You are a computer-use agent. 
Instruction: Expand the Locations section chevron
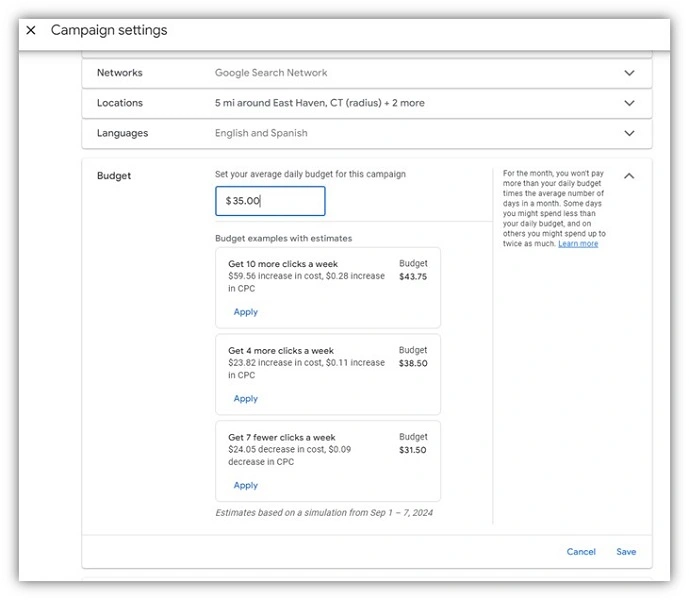[629, 103]
